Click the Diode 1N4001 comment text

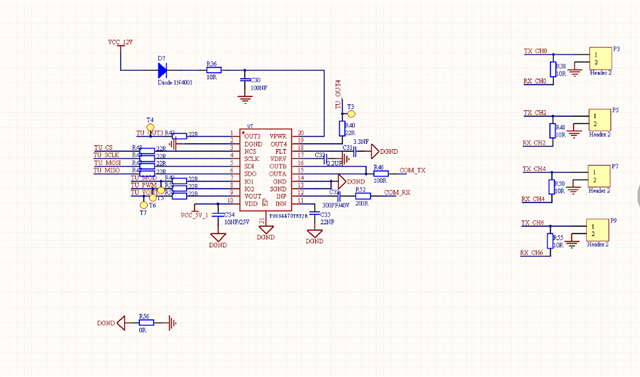pos(175,82)
